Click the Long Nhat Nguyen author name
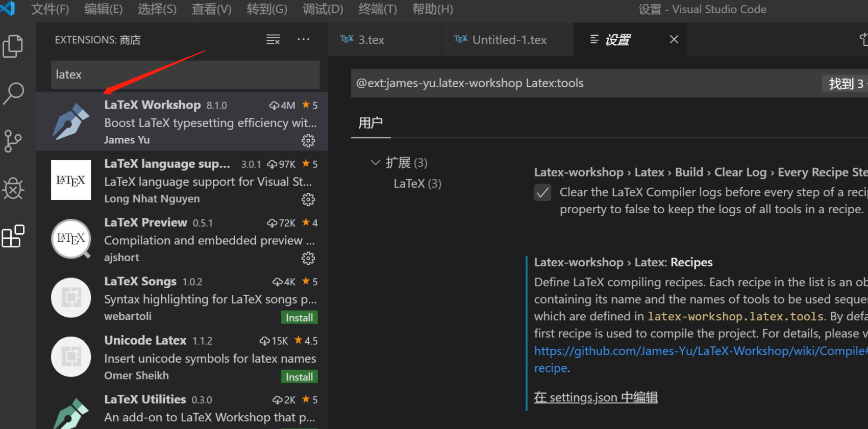868x429 pixels. click(152, 198)
